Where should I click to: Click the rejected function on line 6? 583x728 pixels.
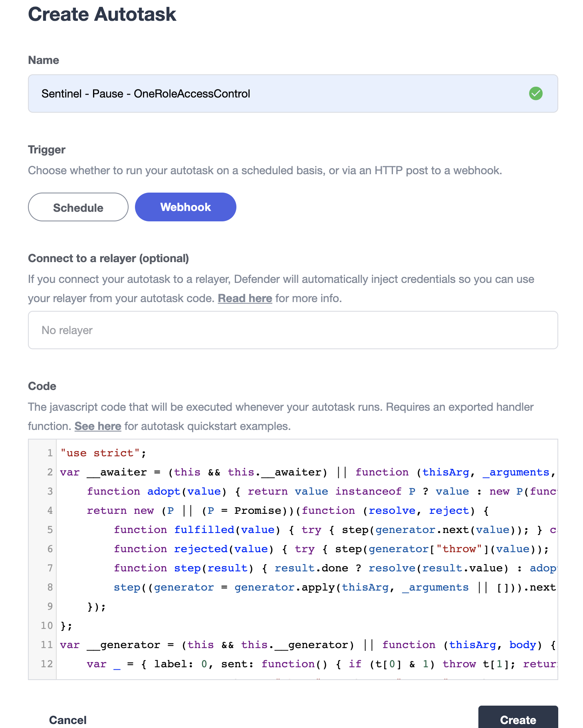click(x=201, y=549)
